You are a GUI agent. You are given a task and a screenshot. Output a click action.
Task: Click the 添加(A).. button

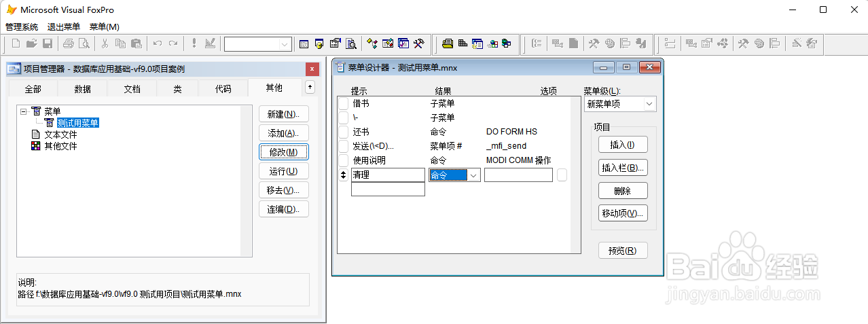[284, 133]
